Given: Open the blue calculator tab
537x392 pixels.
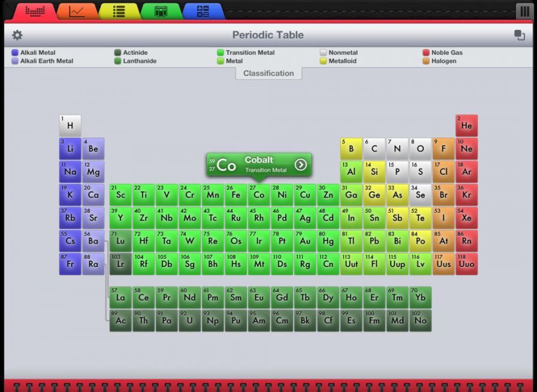Looking at the screenshot, I should coord(203,11).
